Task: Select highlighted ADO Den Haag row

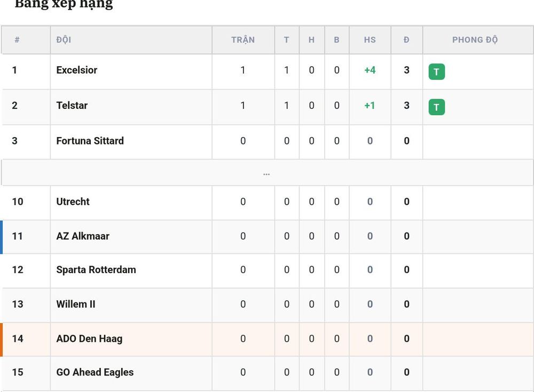Action: pos(267,339)
